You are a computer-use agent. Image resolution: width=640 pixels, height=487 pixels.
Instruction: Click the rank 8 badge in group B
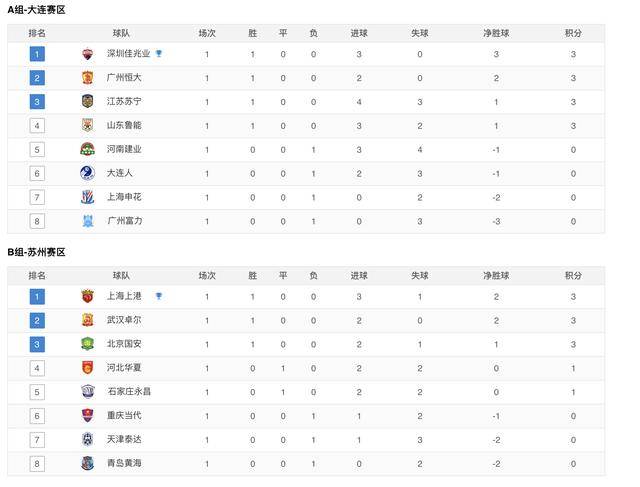pyautogui.click(x=37, y=464)
